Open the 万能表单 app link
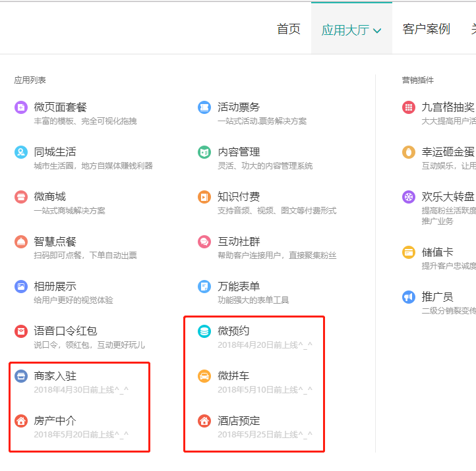 click(239, 287)
